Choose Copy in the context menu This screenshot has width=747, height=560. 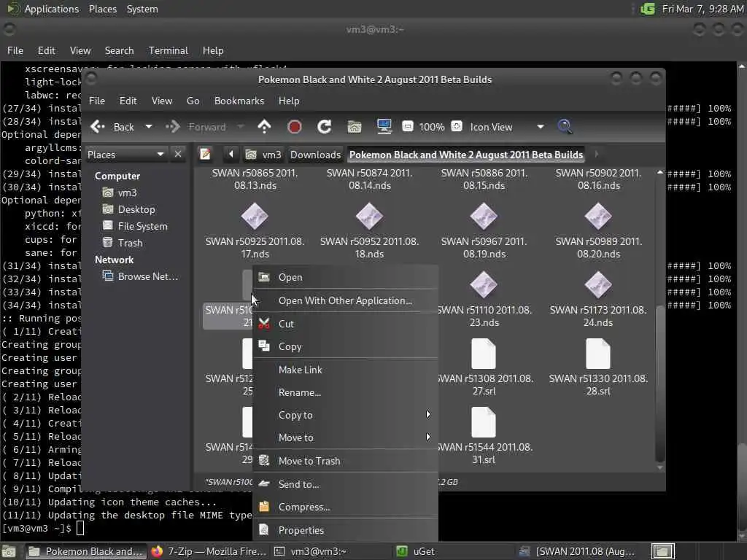point(345,346)
